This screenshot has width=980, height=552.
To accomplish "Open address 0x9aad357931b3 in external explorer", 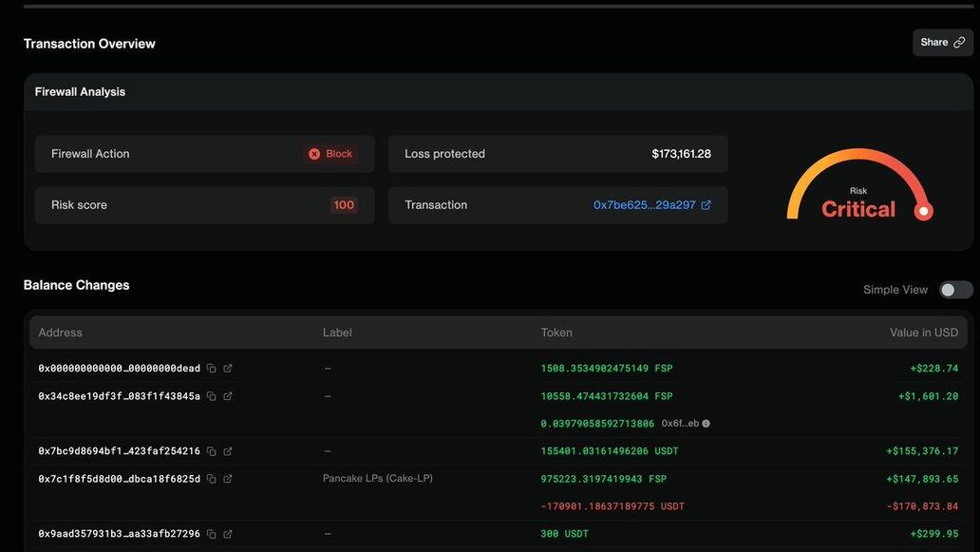I will [228, 534].
